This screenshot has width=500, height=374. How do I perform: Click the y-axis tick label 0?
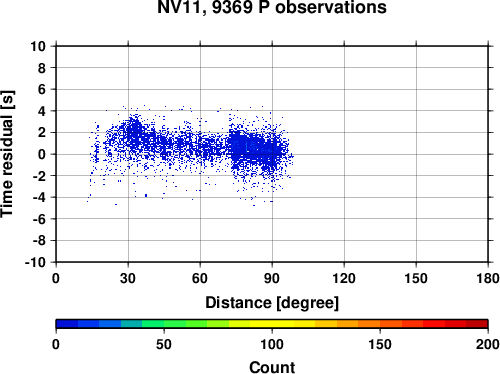42,154
